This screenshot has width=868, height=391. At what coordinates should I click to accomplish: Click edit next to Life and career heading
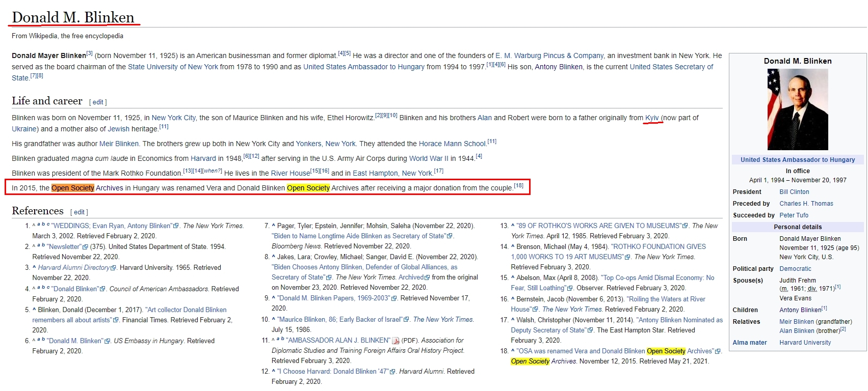(x=98, y=102)
